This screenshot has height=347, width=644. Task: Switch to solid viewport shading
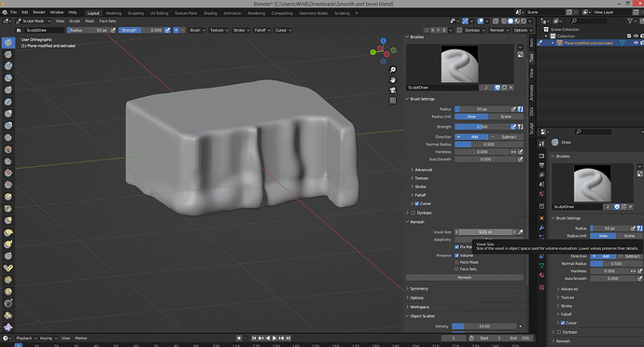pos(511,21)
